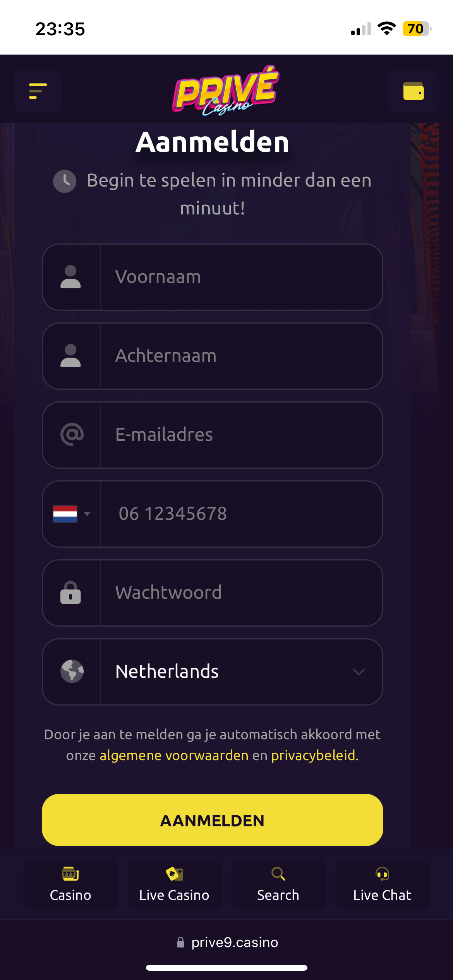Screen dimensions: 453x980
Task: Open the Netherlands flag country code dropdown
Action: click(72, 514)
